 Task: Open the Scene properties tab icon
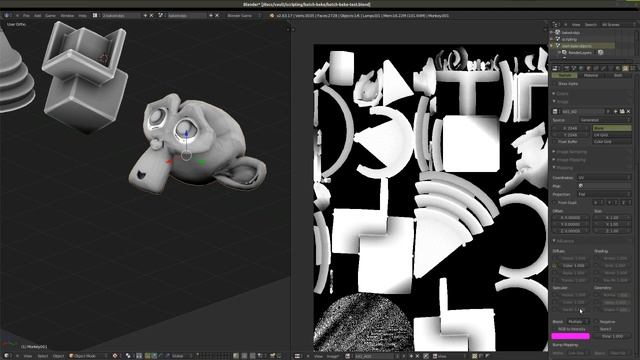pyautogui.click(x=574, y=68)
